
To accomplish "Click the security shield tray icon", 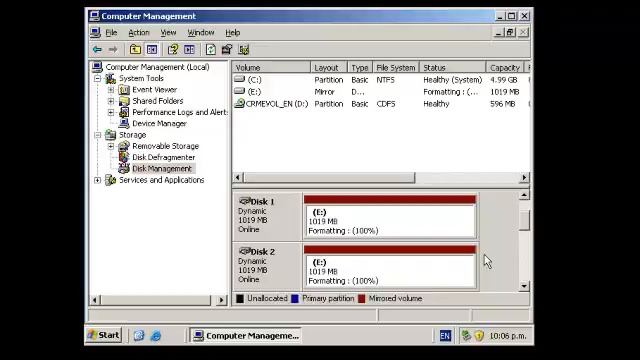I will [479, 336].
